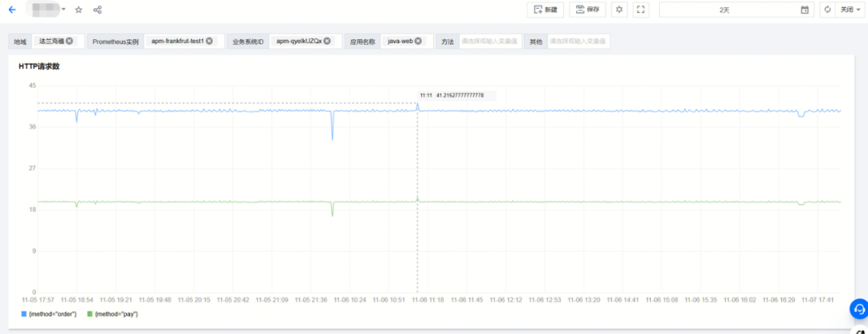Refresh the dashboard data
The height and width of the screenshot is (334, 868).
(828, 10)
